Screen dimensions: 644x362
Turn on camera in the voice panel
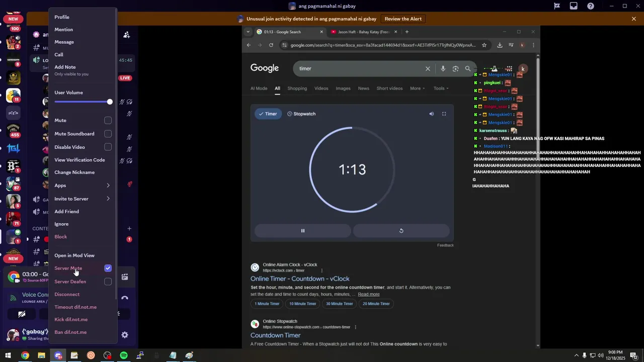22,314
